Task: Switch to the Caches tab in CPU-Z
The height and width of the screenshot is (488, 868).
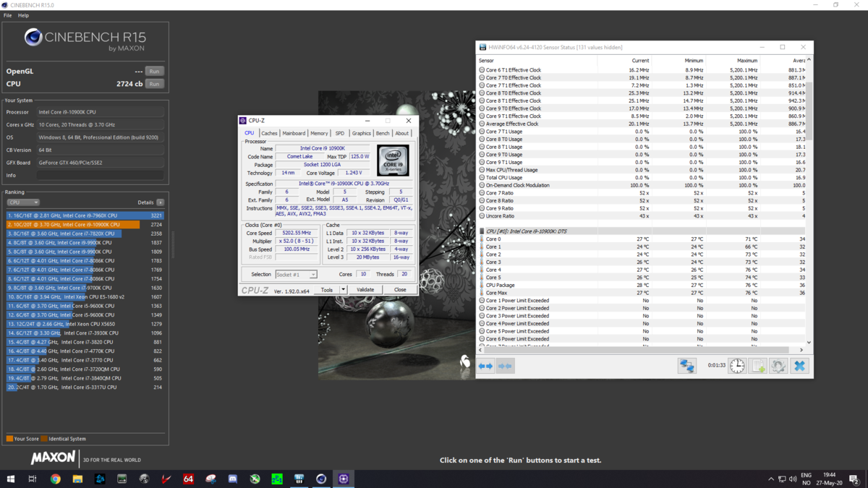Action: pyautogui.click(x=269, y=133)
